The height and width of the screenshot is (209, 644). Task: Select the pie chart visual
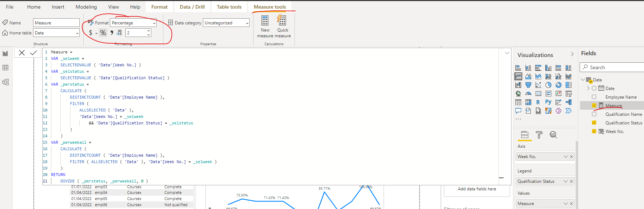pyautogui.click(x=548, y=85)
